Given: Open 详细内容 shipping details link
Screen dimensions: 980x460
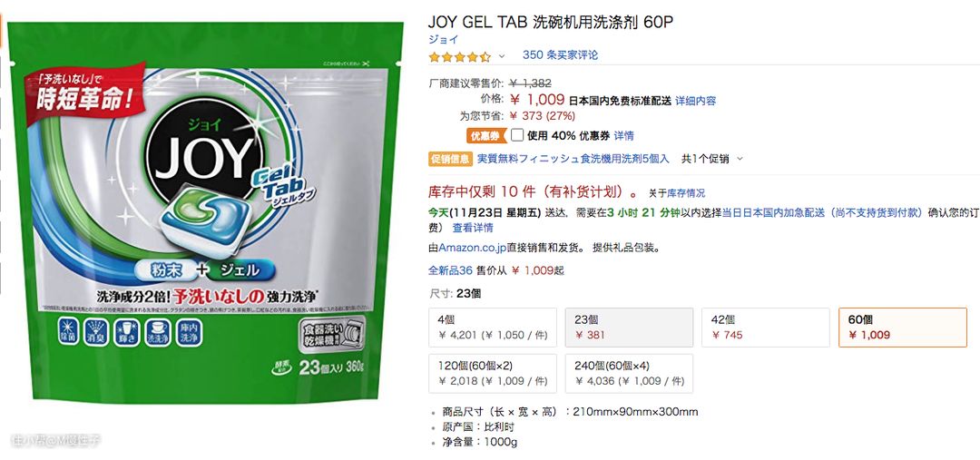Looking at the screenshot, I should tap(696, 101).
